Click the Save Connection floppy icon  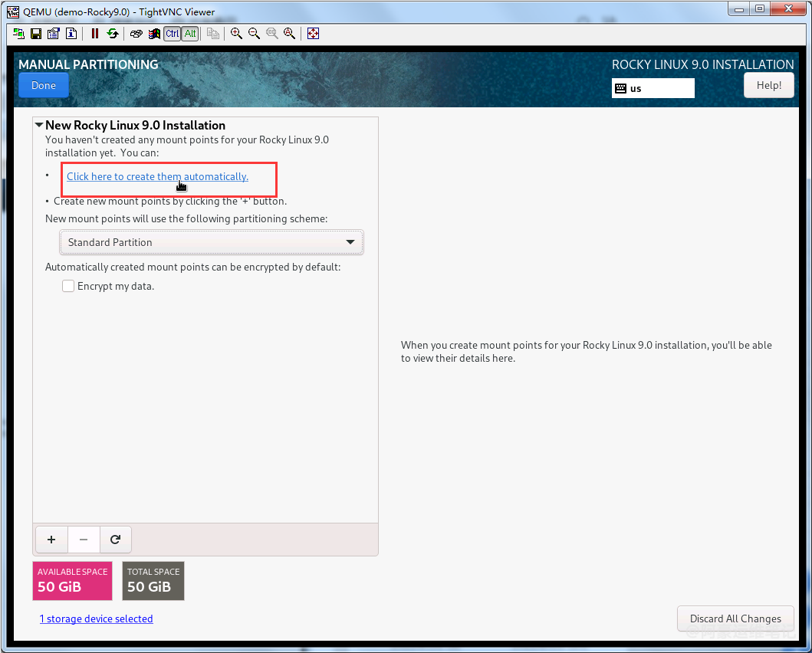[x=36, y=34]
